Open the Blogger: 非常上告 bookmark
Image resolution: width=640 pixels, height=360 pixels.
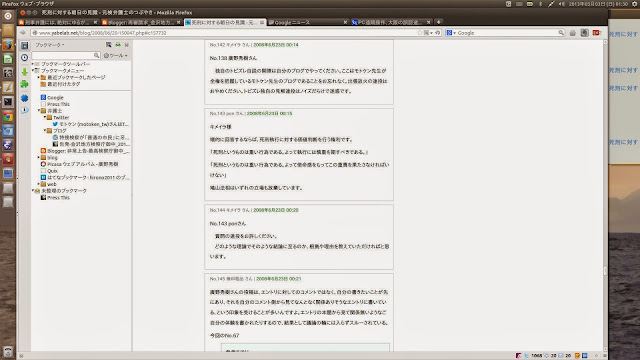(85, 151)
